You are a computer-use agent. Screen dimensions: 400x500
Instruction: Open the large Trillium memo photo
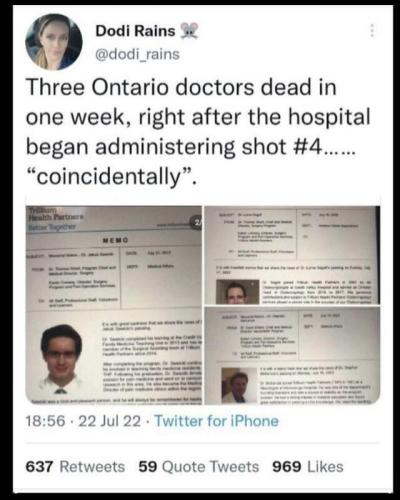tap(114, 305)
